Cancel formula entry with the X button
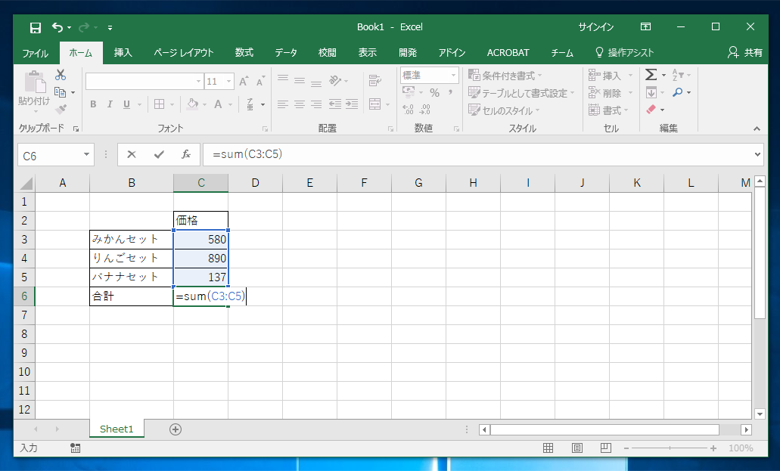Viewport: 780px width, 471px height. (131, 155)
